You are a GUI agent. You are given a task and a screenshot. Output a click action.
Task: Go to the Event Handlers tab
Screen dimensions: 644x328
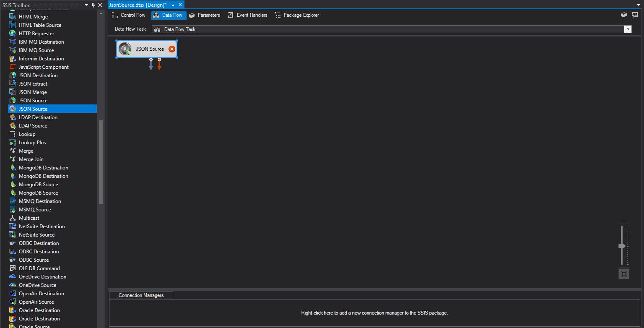coord(248,15)
